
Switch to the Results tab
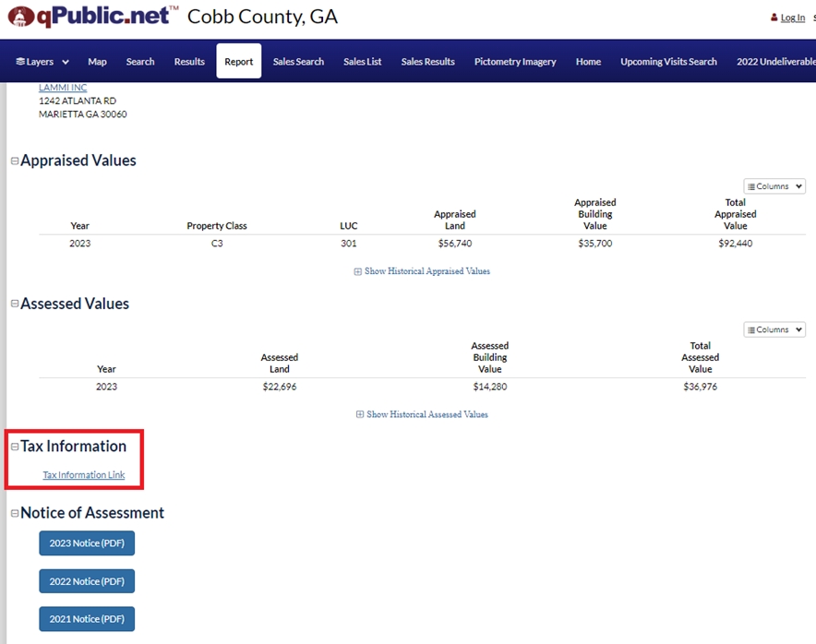tap(189, 62)
